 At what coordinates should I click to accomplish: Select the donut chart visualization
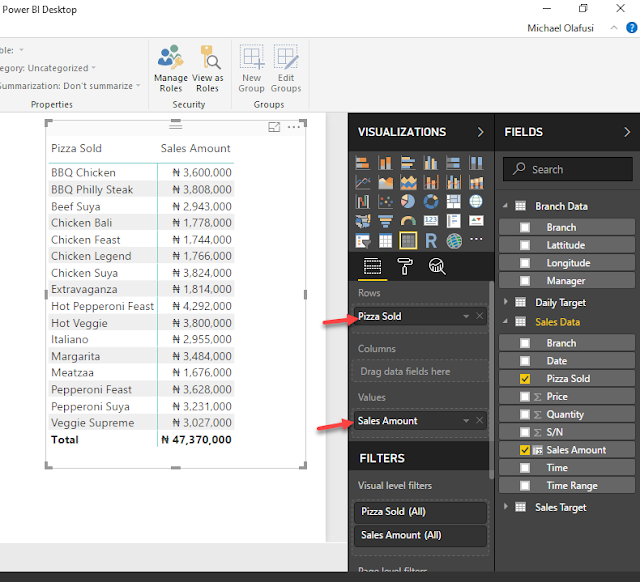(x=431, y=201)
